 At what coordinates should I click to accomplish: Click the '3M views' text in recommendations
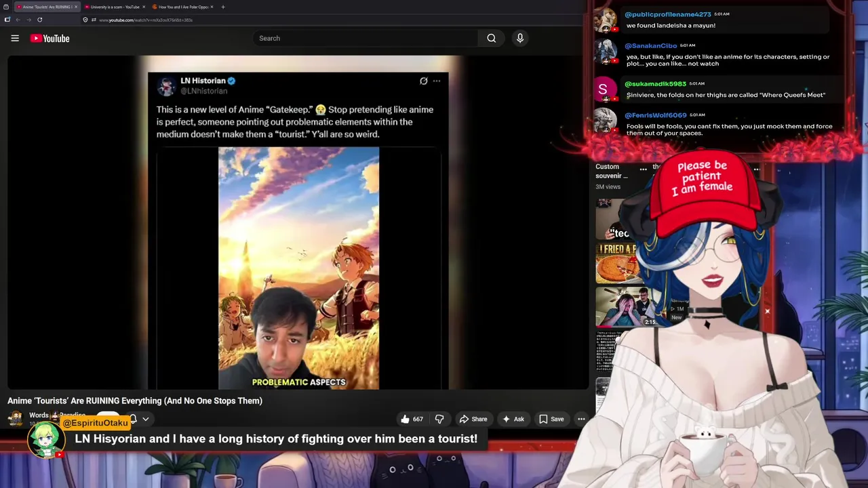point(608,187)
